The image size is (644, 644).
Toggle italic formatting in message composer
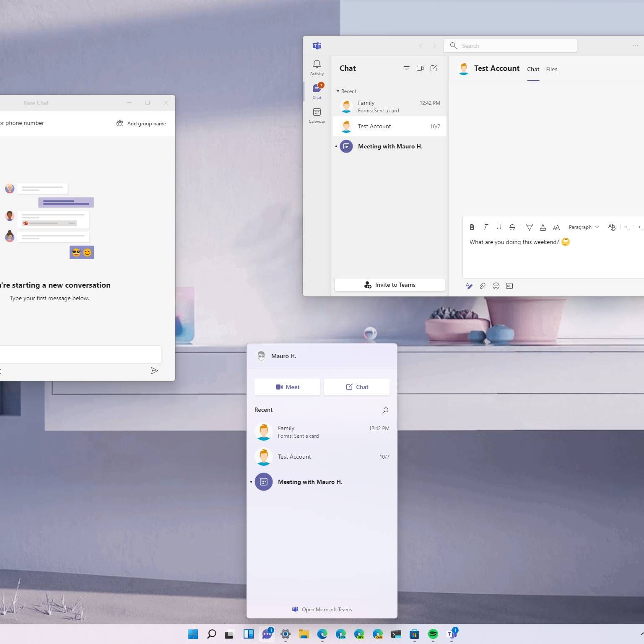[x=485, y=227]
